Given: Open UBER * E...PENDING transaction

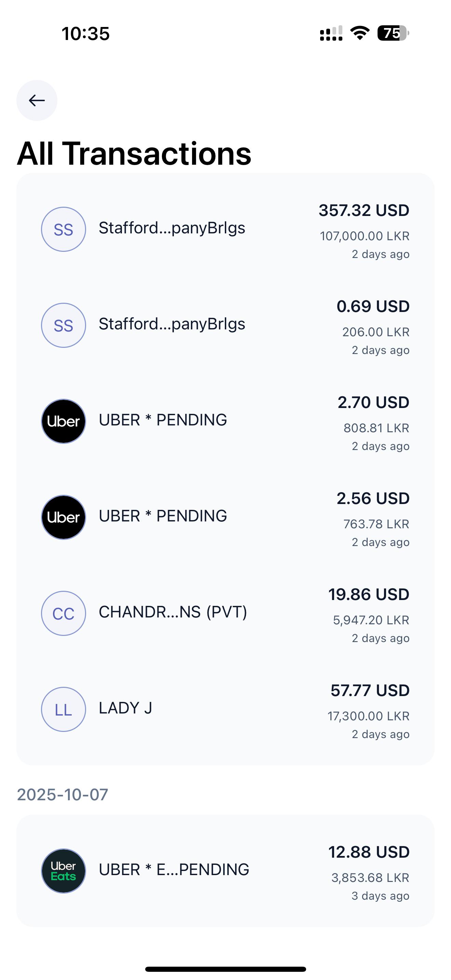Looking at the screenshot, I should pyautogui.click(x=225, y=871).
